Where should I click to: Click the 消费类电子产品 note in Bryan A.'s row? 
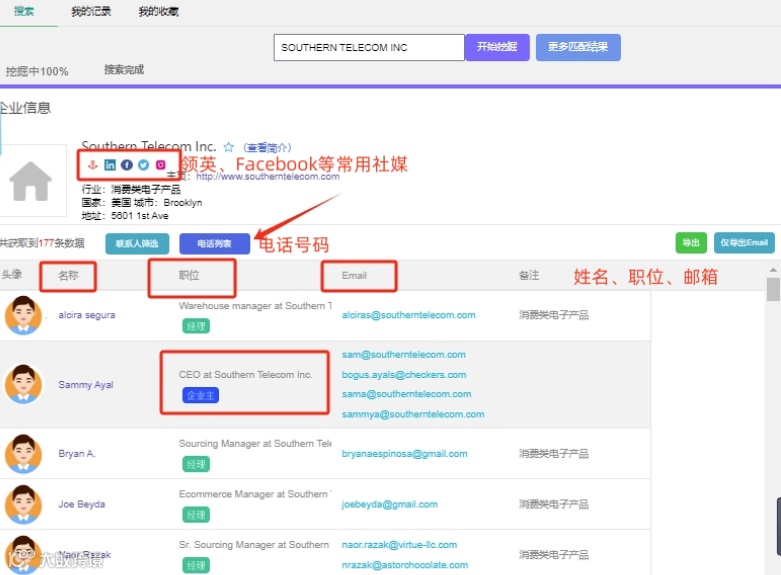tap(553, 453)
